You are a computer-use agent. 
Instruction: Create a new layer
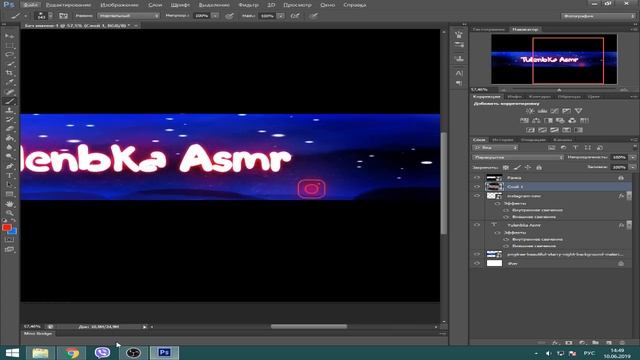[609, 343]
